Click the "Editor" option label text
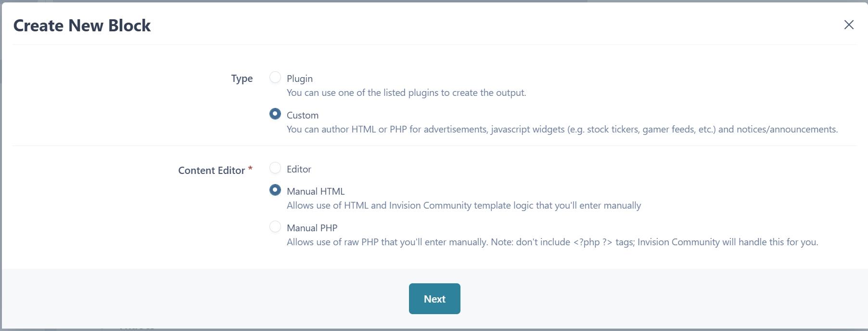This screenshot has height=331, width=868. [299, 169]
